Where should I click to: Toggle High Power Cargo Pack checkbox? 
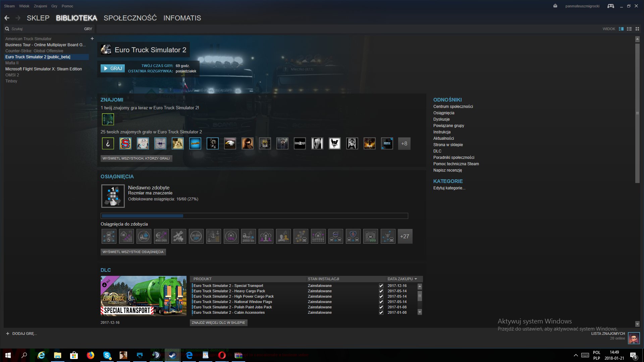pyautogui.click(x=381, y=297)
